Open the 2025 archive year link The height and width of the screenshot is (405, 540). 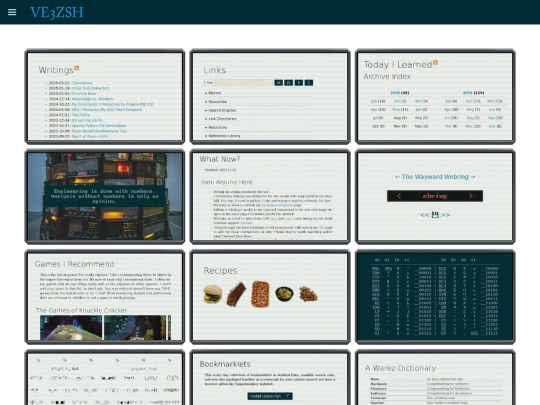coord(395,93)
